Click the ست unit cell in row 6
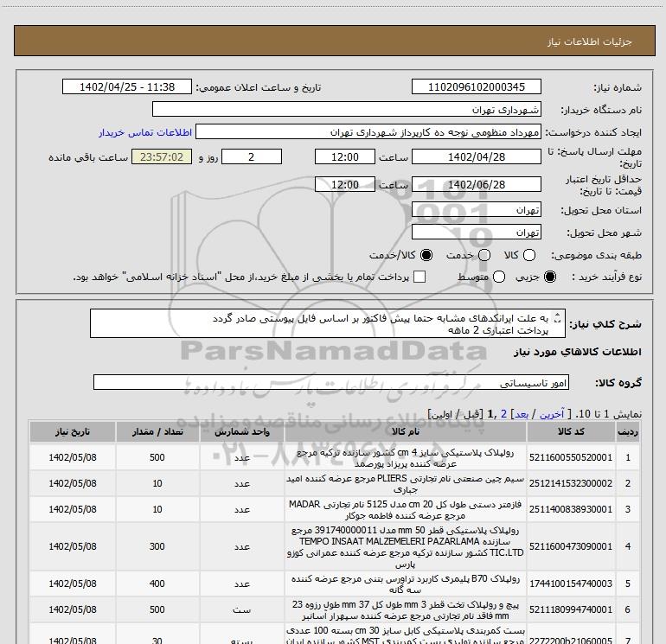The width and height of the screenshot is (666, 644). coord(241,610)
